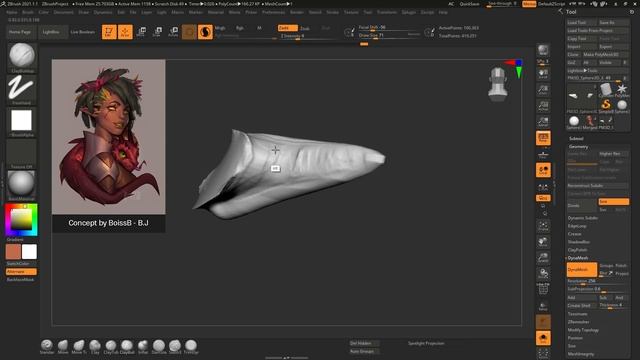640x360 pixels.
Task: Toggle the Alternate color button
Action: (x=21, y=272)
